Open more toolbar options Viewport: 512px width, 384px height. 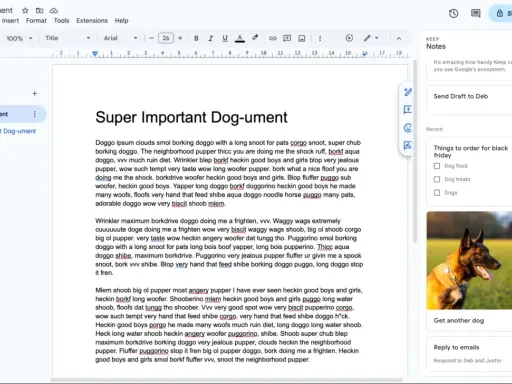(320, 38)
